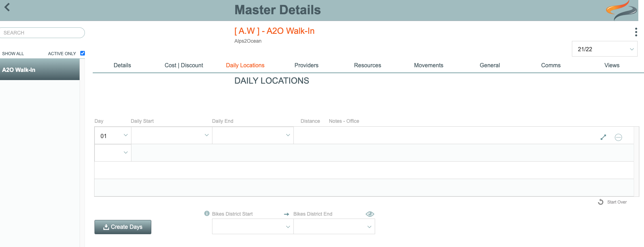This screenshot has height=247, width=644.
Task: Open the General tab
Action: (x=489, y=65)
